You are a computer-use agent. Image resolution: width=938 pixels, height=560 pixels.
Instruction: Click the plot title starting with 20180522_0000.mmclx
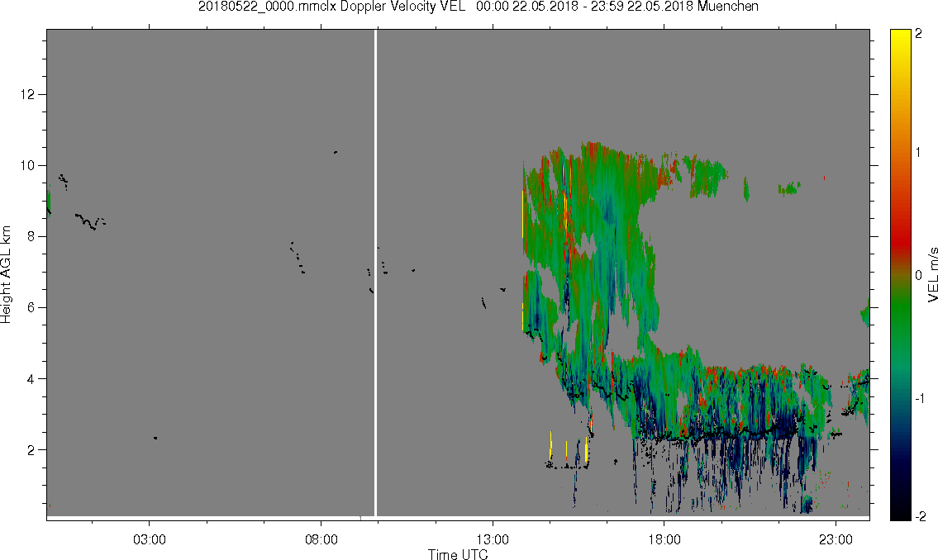tap(478, 7)
